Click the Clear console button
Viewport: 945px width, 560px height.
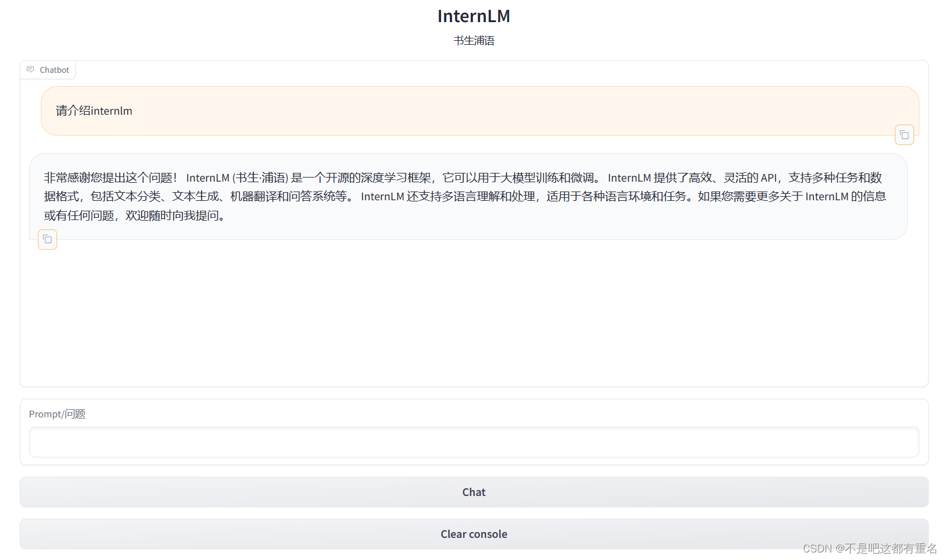tap(474, 534)
